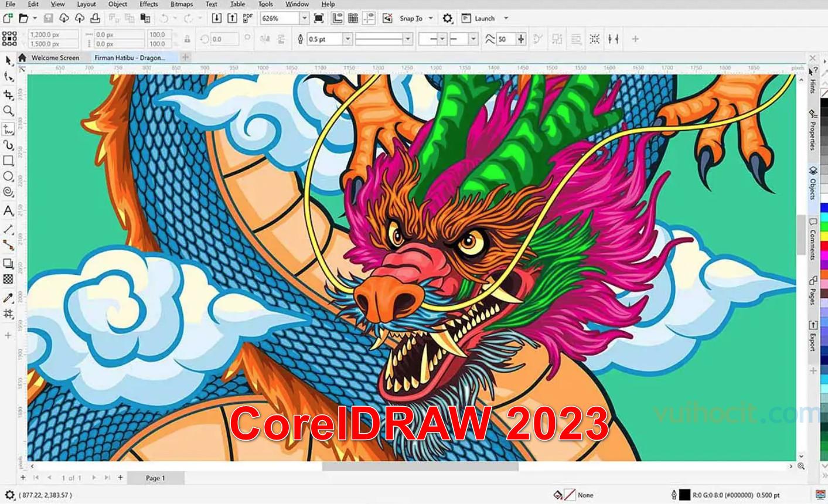Click the Full-Screen Preview icon
The image size is (828, 504).
click(319, 18)
